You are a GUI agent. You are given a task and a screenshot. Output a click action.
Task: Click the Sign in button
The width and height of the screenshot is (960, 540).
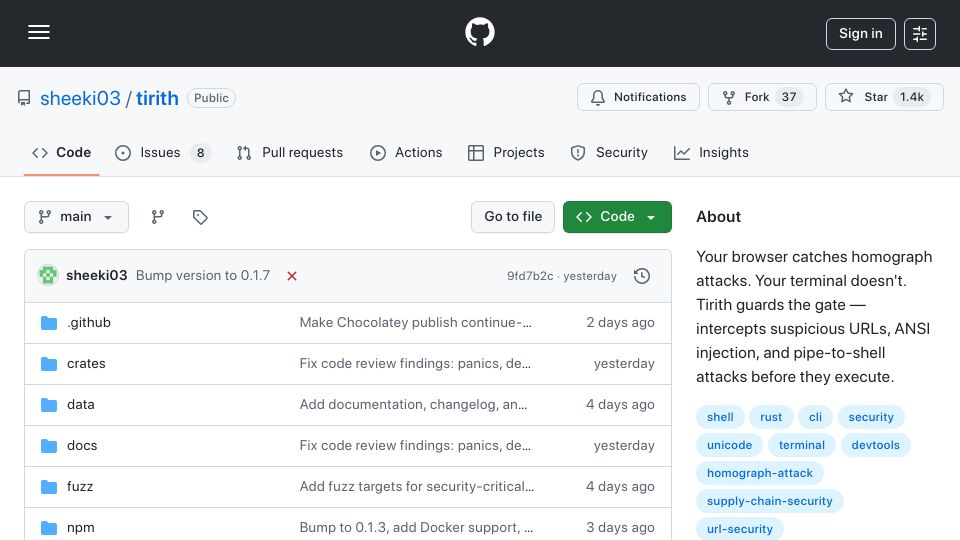pyautogui.click(x=860, y=34)
